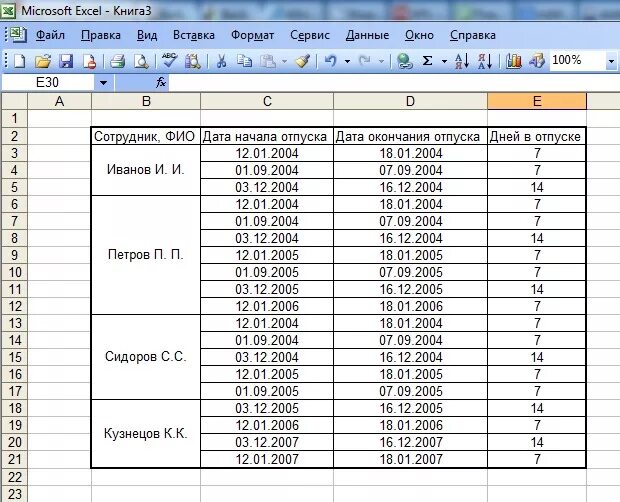Screen dimensions: 620x502
Task: Select the header 'Дней в отпуске'
Action: click(537, 136)
